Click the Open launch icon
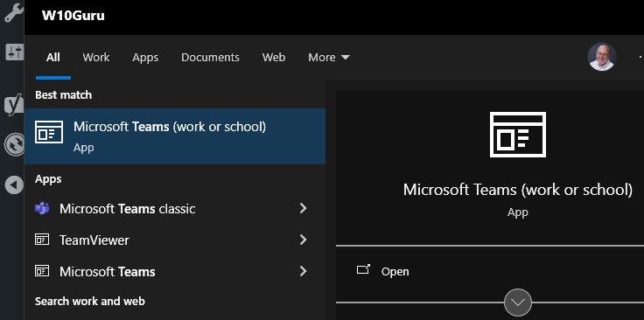 (363, 269)
